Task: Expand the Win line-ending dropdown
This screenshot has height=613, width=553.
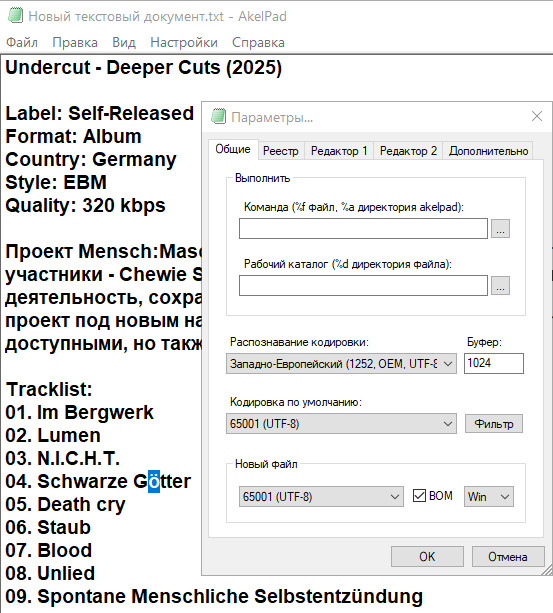Action: pyautogui.click(x=489, y=496)
